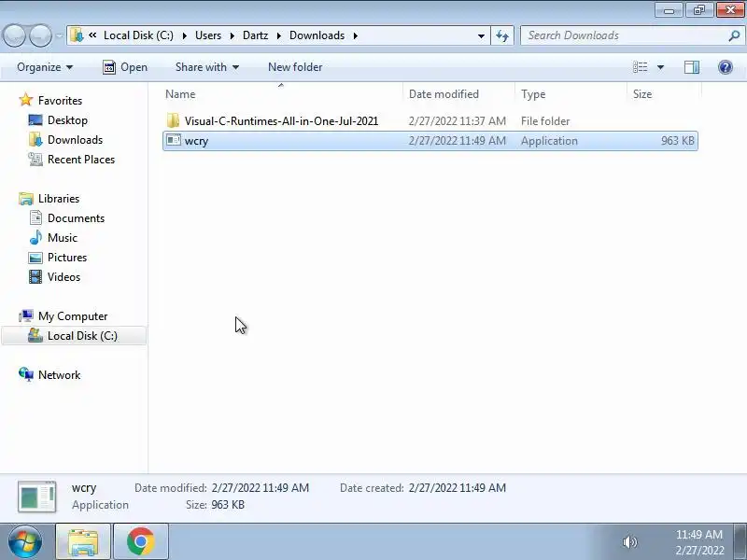Click the Pictures library icon
The height and width of the screenshot is (560, 747).
35,258
